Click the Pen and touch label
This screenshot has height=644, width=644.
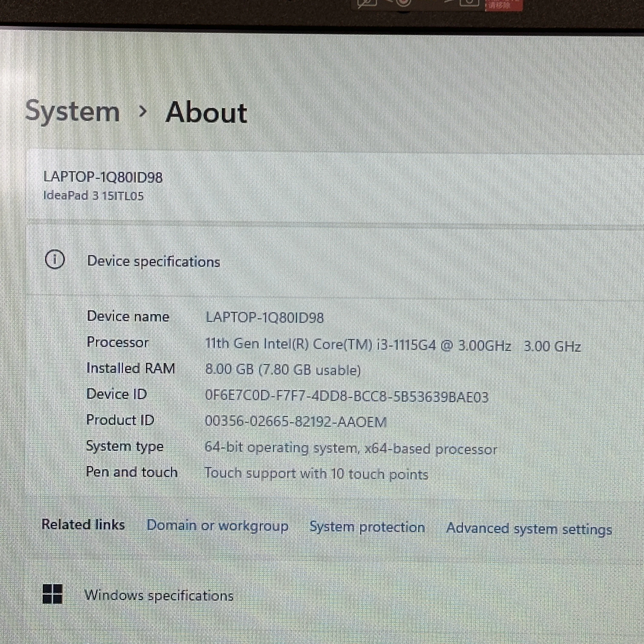pyautogui.click(x=132, y=472)
